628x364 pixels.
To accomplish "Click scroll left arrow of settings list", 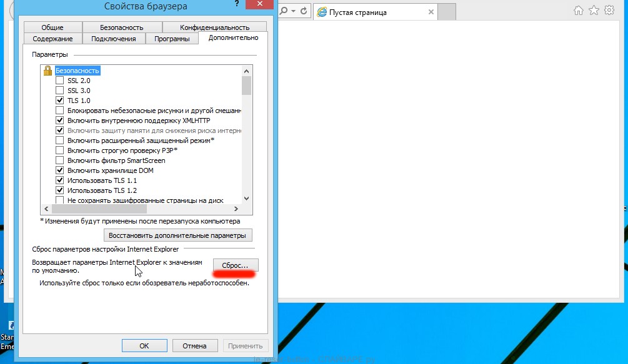I will click(x=46, y=209).
